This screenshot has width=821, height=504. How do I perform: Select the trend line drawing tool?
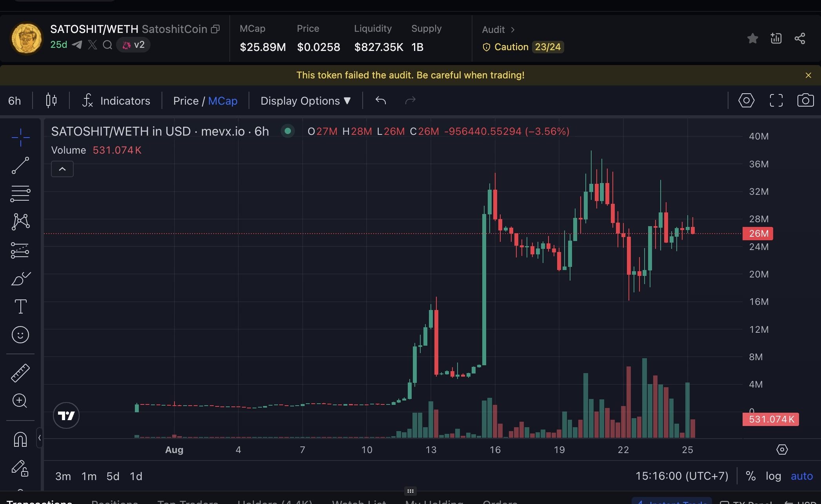20,165
